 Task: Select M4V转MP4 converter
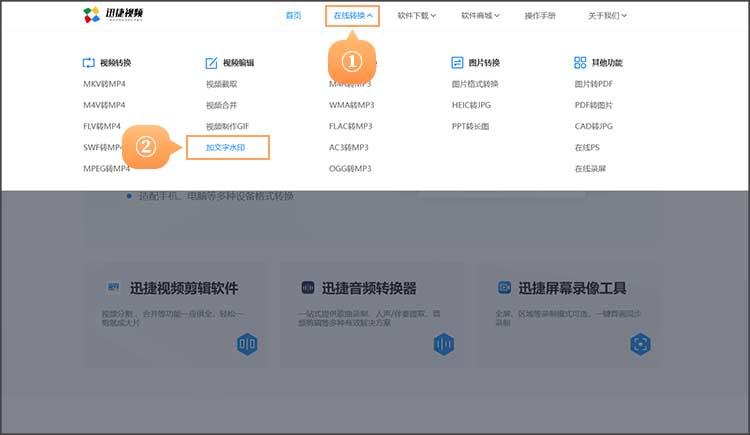tap(104, 105)
